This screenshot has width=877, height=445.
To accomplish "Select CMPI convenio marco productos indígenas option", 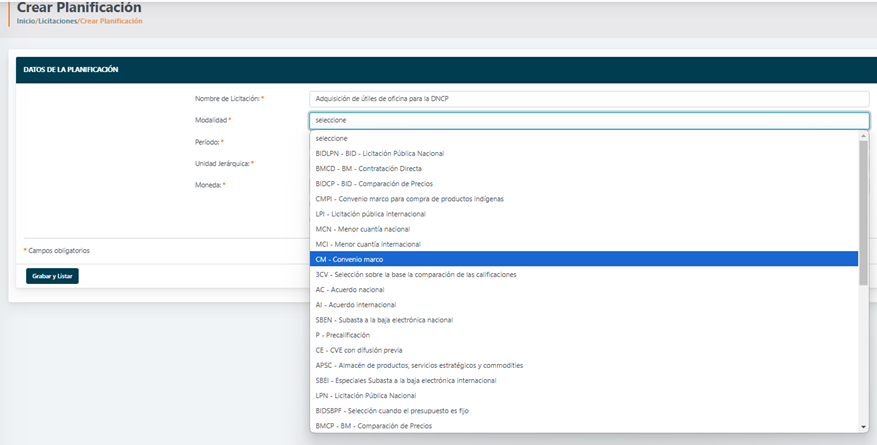I will (409, 198).
